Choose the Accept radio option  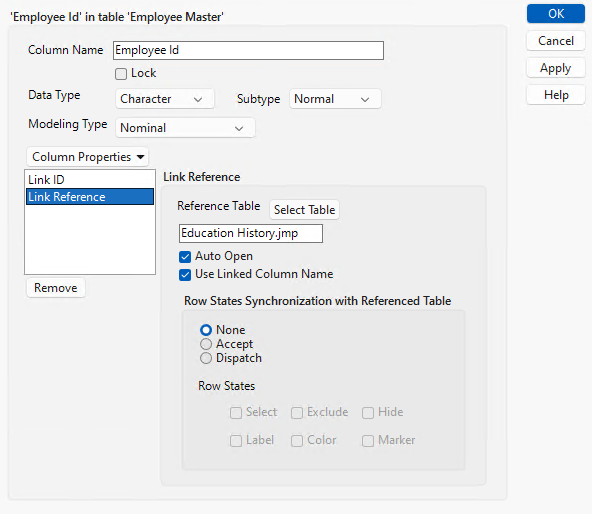point(206,344)
